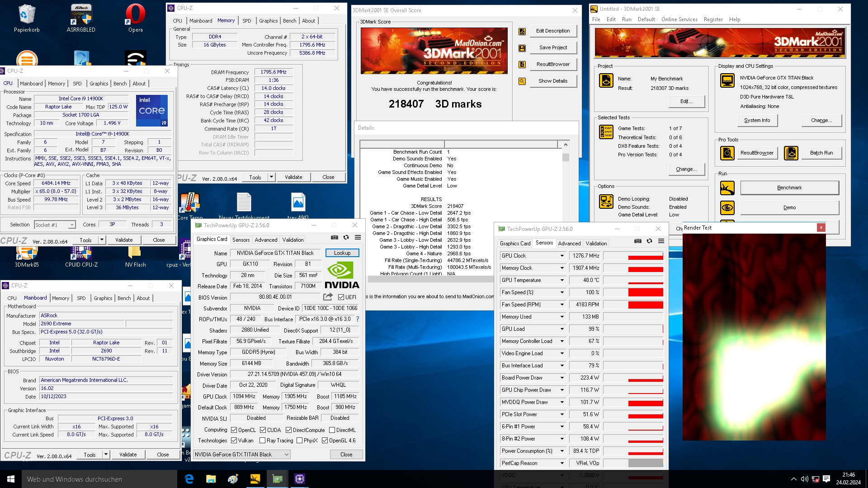The width and height of the screenshot is (868, 488).
Task: Click the Edit Description icon in 3DMark score window
Action: click(522, 31)
